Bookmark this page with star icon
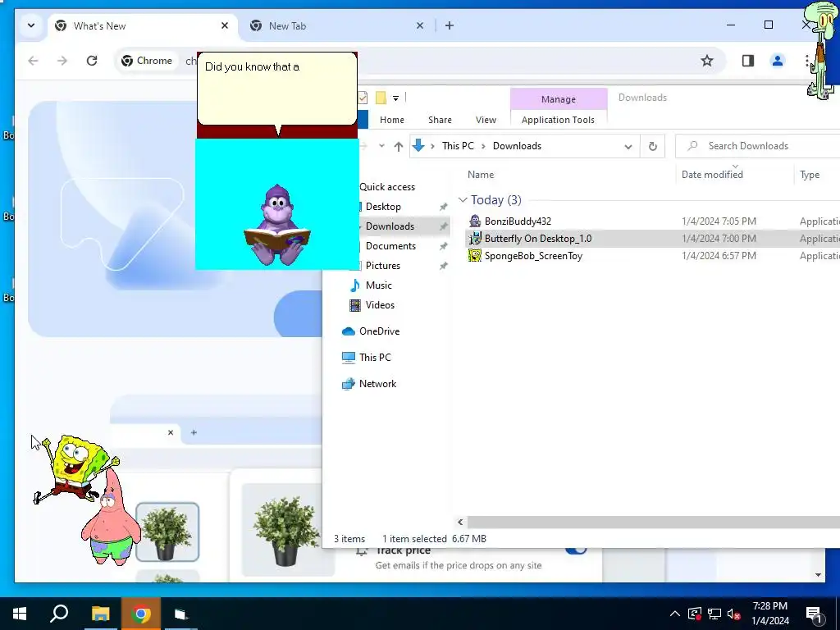Screen dimensions: 840x630 tap(707, 61)
